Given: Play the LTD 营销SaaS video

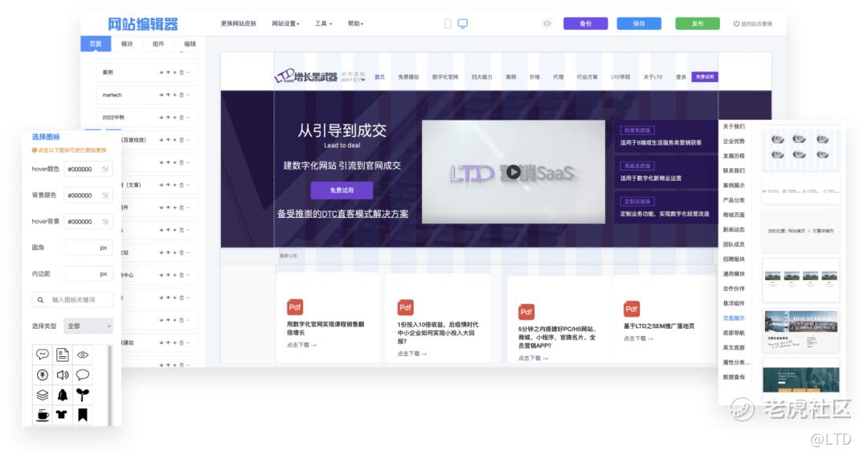Looking at the screenshot, I should click(513, 172).
